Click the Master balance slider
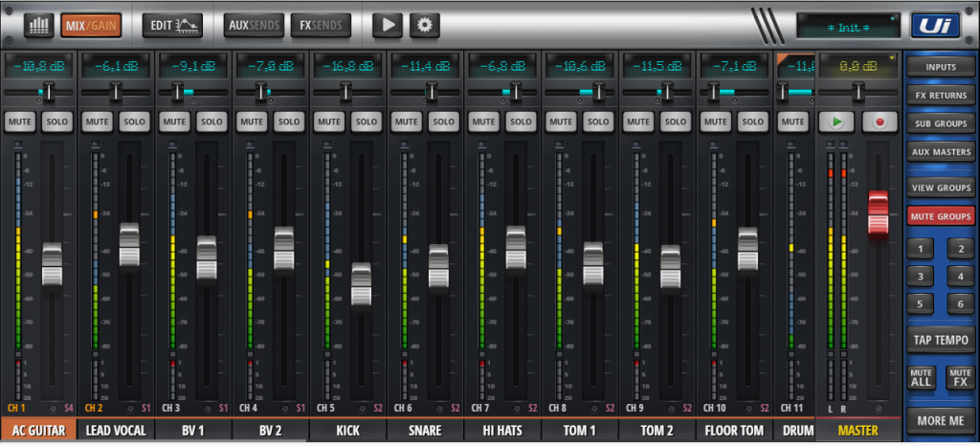The width and height of the screenshot is (980, 446). (858, 93)
